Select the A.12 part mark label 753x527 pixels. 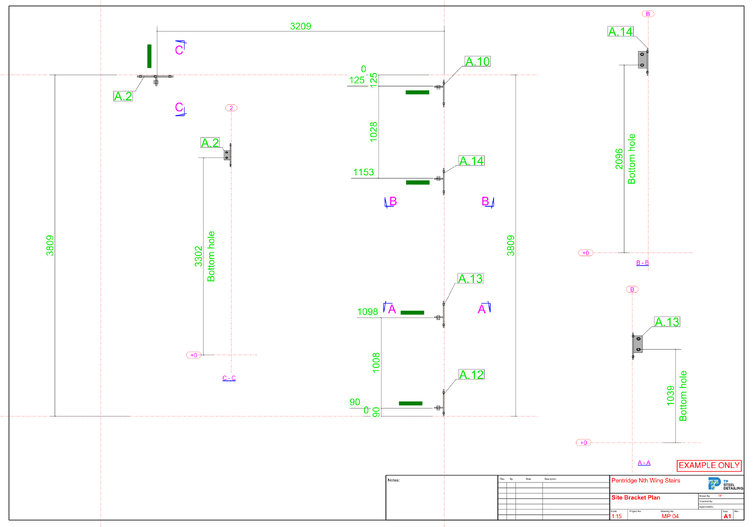coord(471,374)
